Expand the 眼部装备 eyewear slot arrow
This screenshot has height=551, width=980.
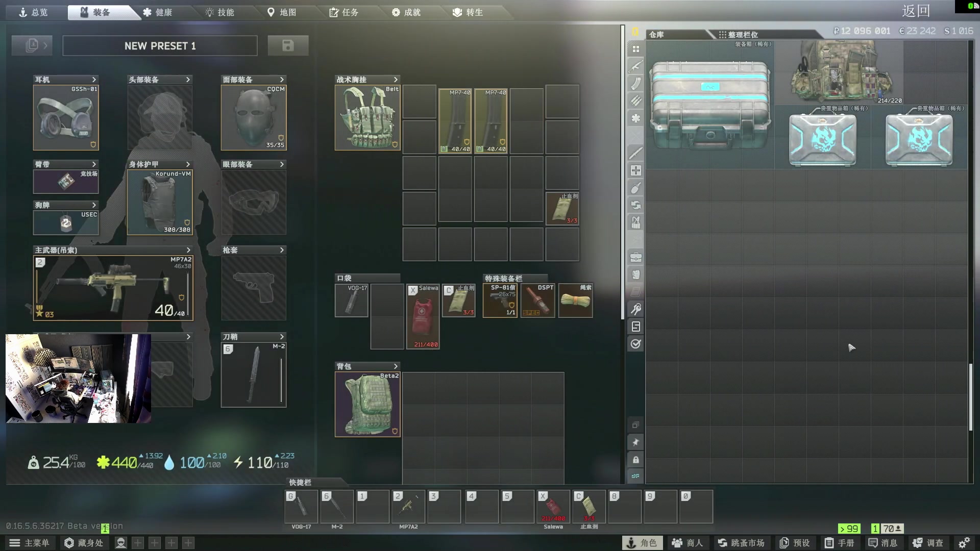click(282, 164)
